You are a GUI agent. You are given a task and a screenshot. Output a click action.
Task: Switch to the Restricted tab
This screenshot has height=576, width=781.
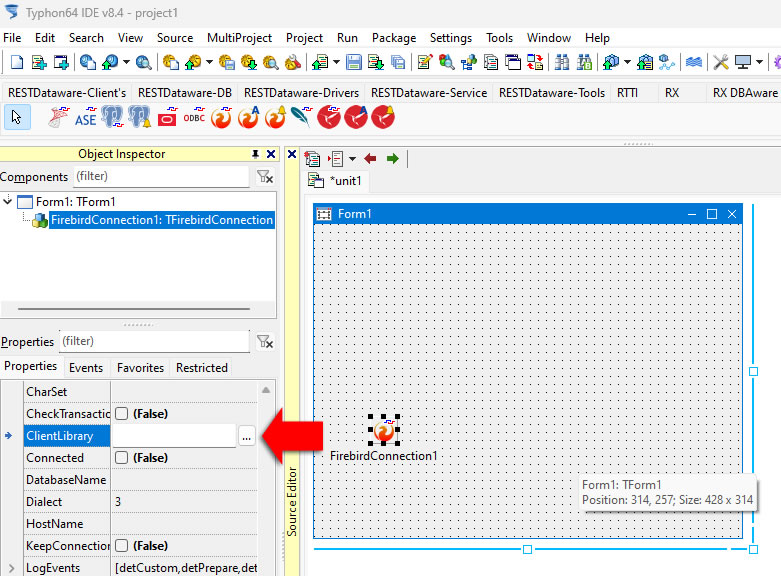coord(201,368)
